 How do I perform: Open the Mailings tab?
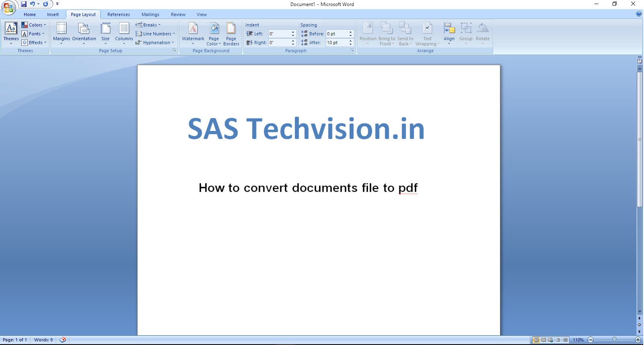click(x=151, y=14)
